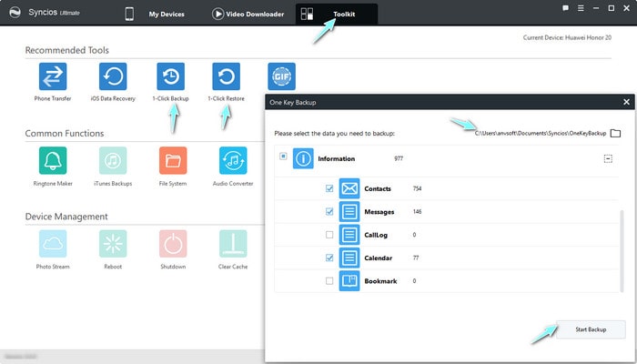Open the File System tool

[173, 160]
